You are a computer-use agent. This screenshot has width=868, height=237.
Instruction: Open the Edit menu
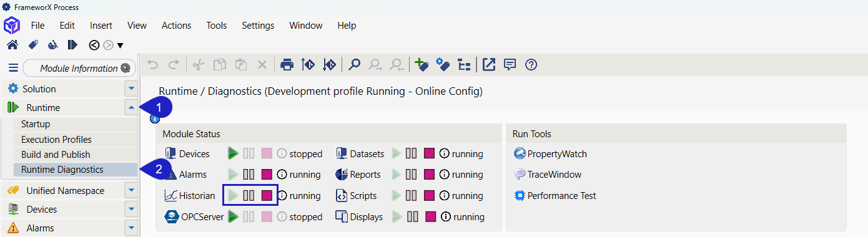[67, 26]
